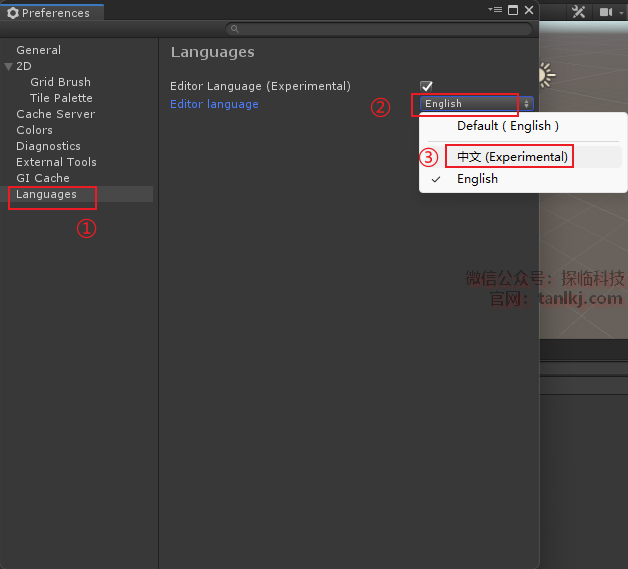Select General in Preferences sidebar
The height and width of the screenshot is (569, 628).
pos(38,50)
